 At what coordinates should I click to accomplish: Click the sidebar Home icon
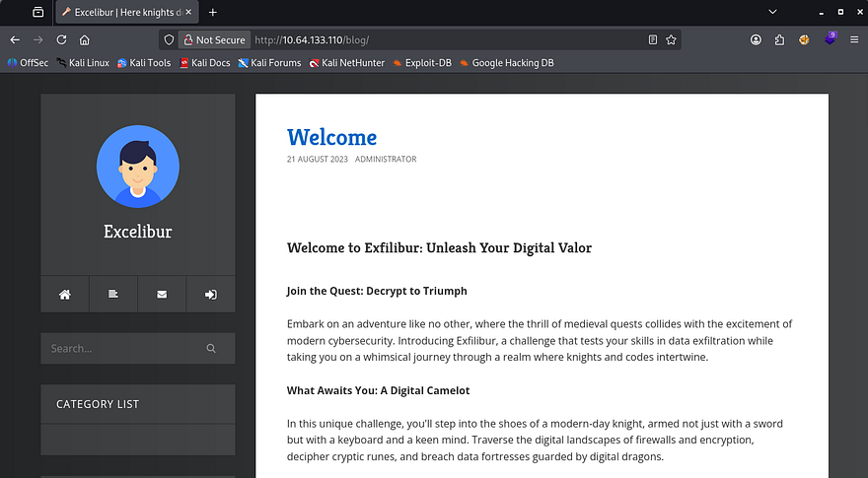[x=65, y=294]
